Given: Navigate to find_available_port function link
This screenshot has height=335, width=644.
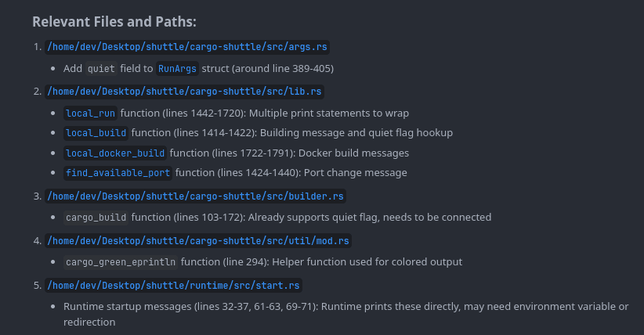Looking at the screenshot, I should 118,172.
